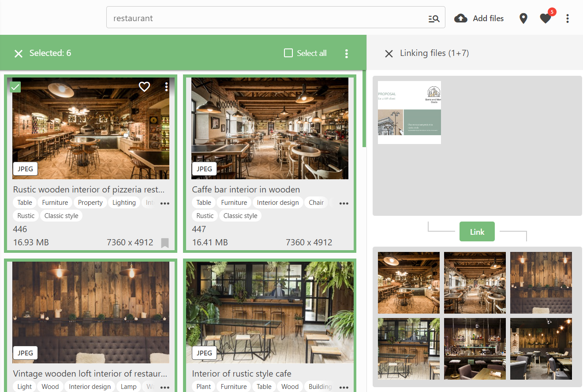Open selection actions menu in green bar
The image size is (583, 392).
click(346, 54)
